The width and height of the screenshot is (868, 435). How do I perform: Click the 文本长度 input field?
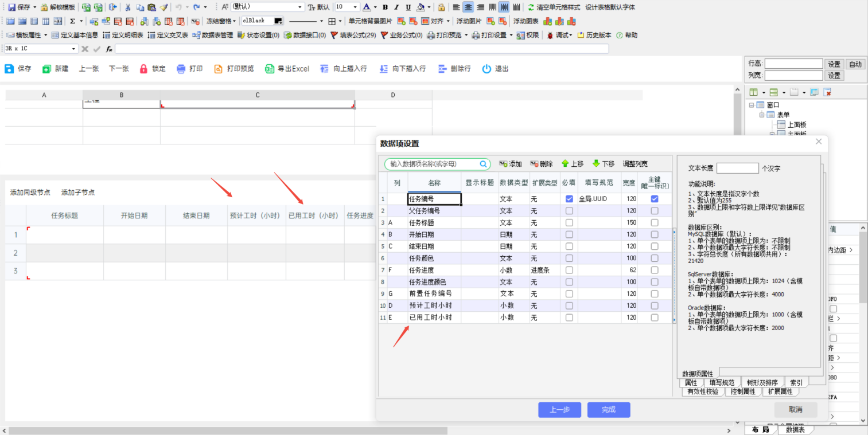coord(737,168)
